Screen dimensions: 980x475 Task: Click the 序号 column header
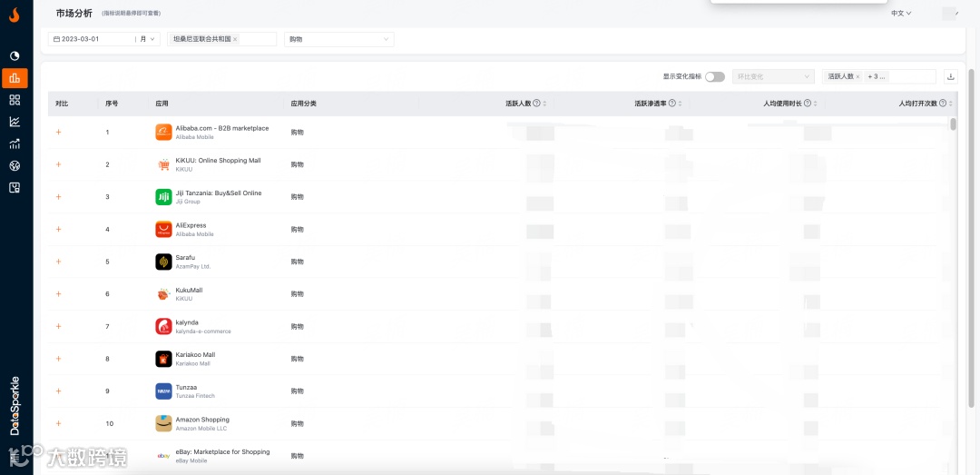pos(112,104)
